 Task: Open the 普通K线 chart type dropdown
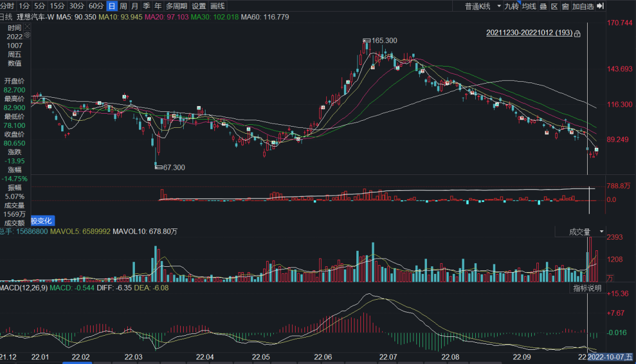[x=482, y=6]
